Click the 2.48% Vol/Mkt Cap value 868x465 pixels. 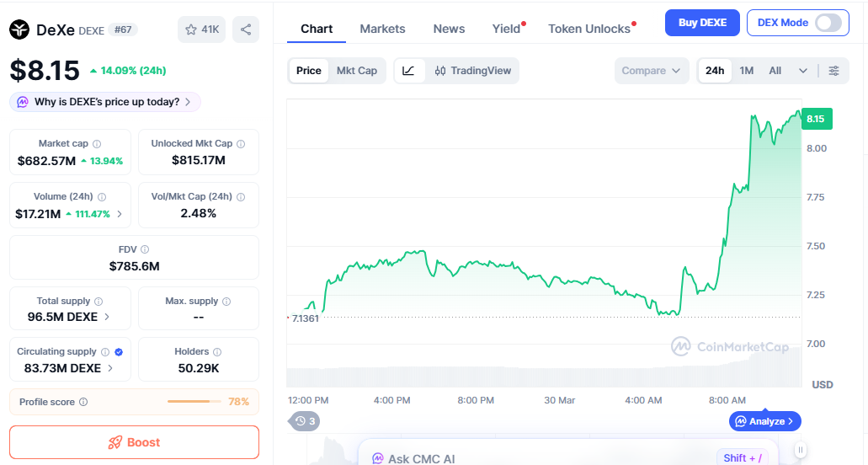pyautogui.click(x=198, y=213)
